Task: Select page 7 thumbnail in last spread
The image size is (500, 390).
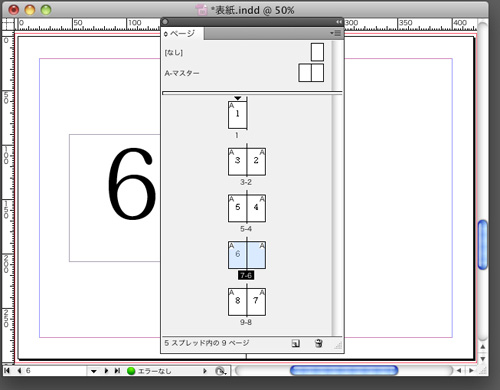Action: coord(256,302)
